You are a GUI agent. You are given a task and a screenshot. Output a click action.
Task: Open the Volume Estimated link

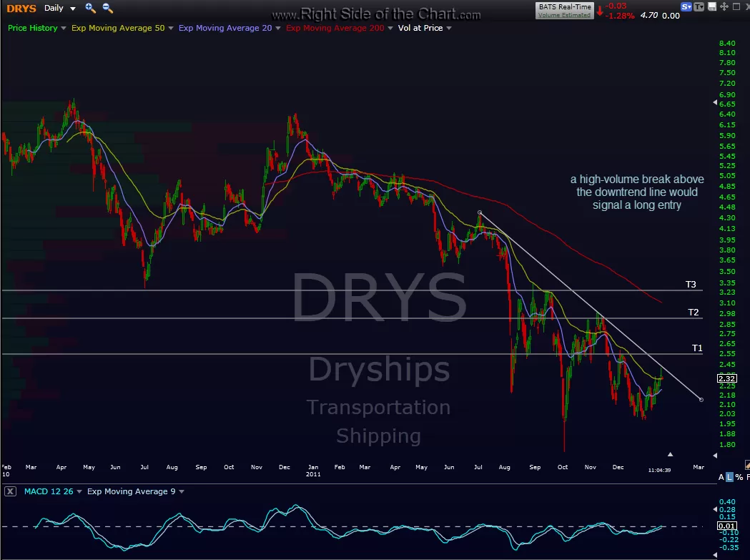coord(564,15)
